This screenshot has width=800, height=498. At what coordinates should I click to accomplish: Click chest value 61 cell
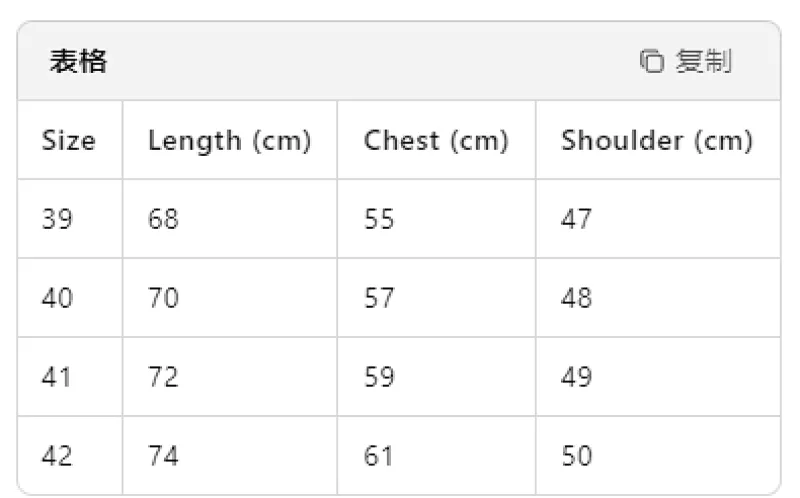pos(436,455)
